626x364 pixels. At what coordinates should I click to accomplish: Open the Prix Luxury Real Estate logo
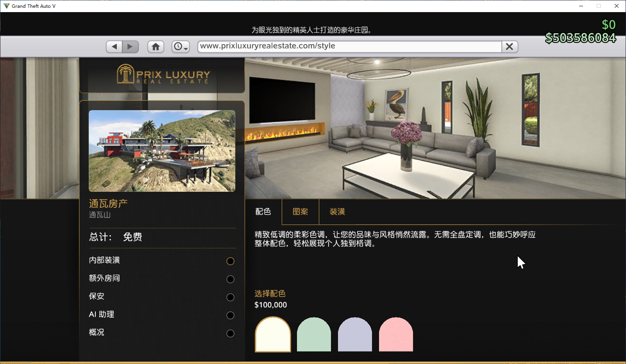pyautogui.click(x=163, y=74)
